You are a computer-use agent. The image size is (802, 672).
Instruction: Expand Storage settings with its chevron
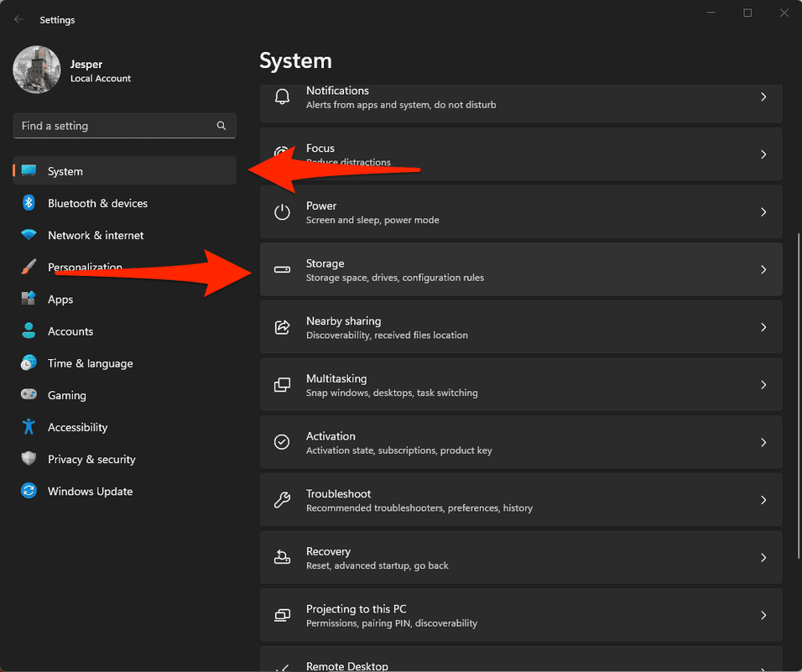[x=763, y=269]
